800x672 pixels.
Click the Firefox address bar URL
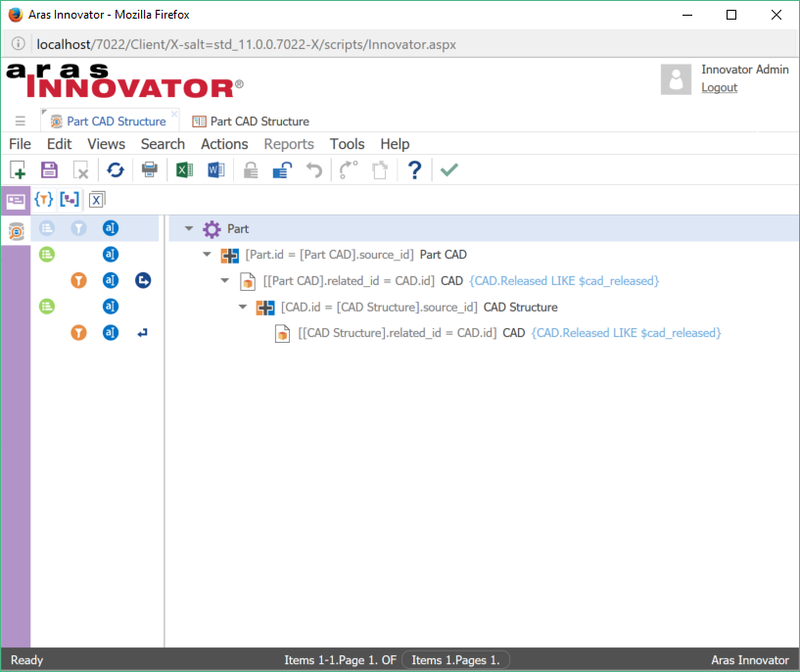click(x=246, y=44)
